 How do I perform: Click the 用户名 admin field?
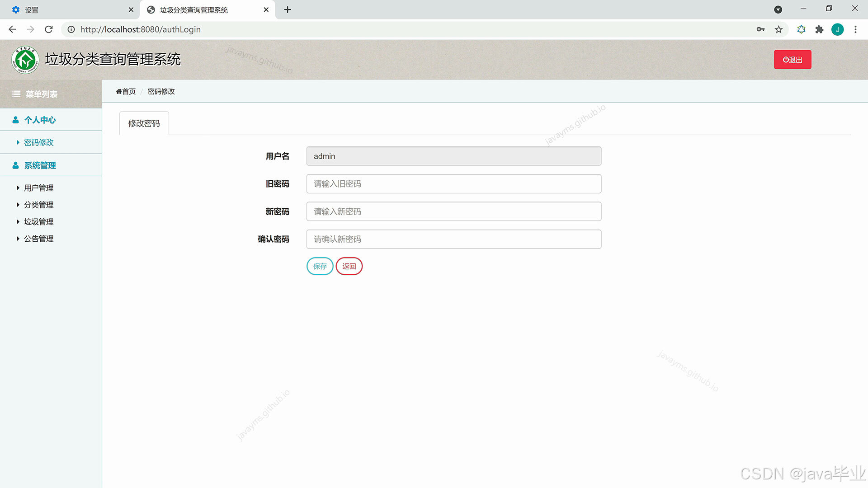point(454,156)
